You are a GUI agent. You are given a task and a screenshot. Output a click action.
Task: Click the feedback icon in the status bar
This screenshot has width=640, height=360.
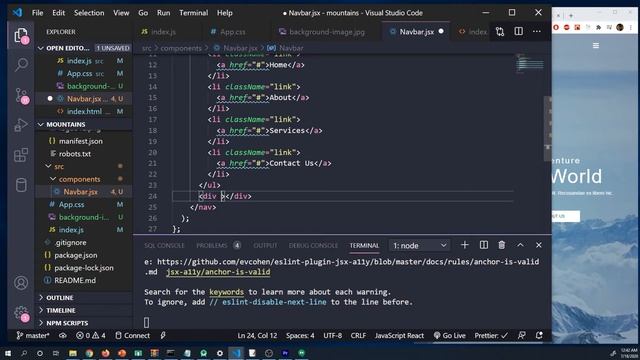pos(522,336)
